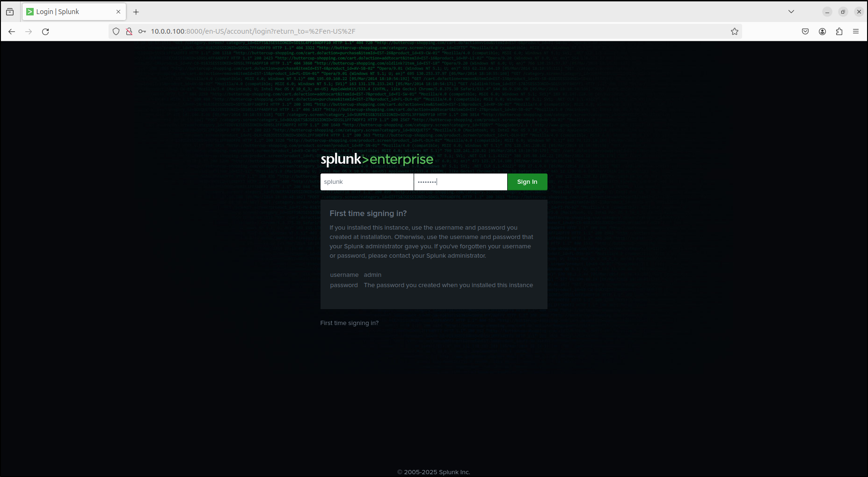Minimize the browser window

point(827,12)
